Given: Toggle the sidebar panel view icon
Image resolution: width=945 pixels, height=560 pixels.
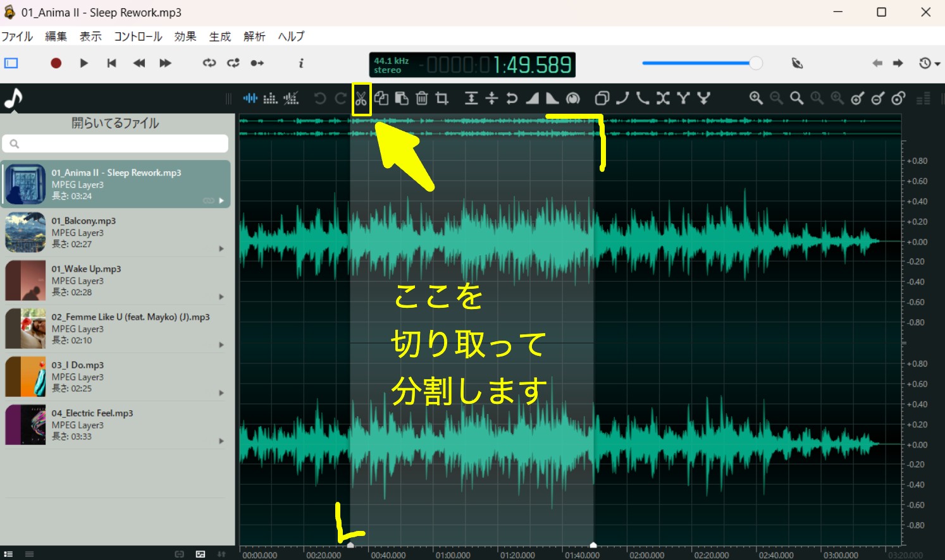Looking at the screenshot, I should point(11,63).
